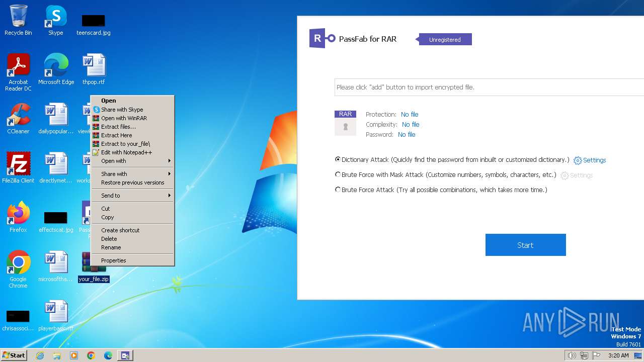
Task: Click the taskbar clock 3:20 AM
Action: coord(618,355)
